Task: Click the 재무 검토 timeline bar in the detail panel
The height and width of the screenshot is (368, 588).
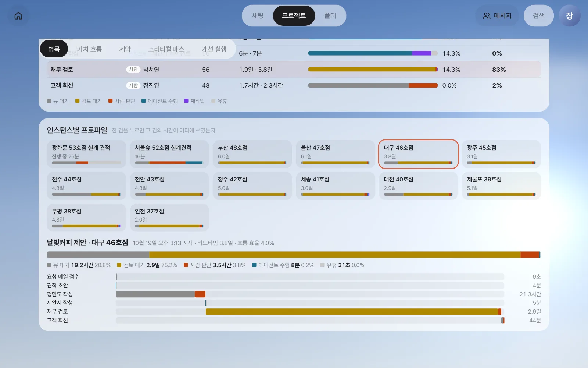Action: pyautogui.click(x=354, y=312)
